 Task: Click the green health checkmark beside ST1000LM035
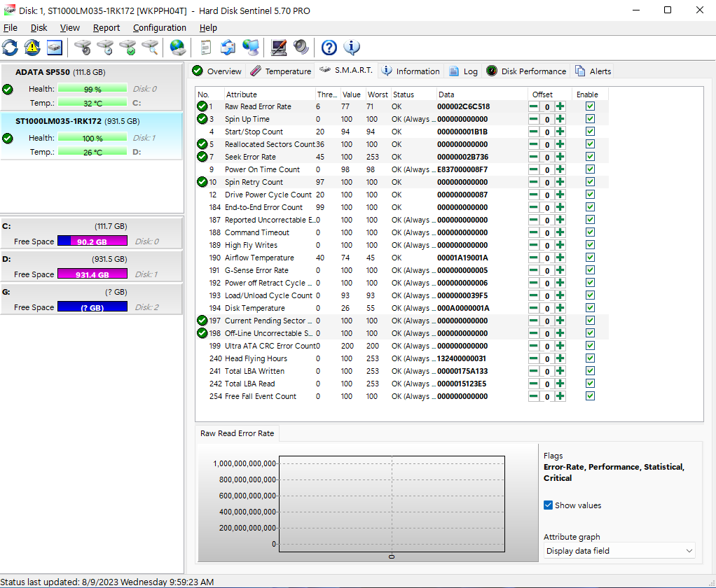pyautogui.click(x=8, y=138)
